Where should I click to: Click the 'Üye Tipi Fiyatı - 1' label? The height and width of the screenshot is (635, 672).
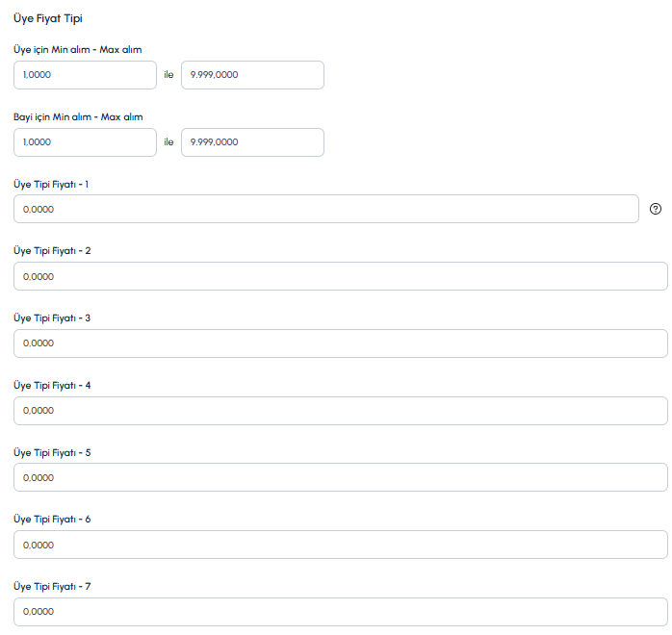pyautogui.click(x=51, y=185)
